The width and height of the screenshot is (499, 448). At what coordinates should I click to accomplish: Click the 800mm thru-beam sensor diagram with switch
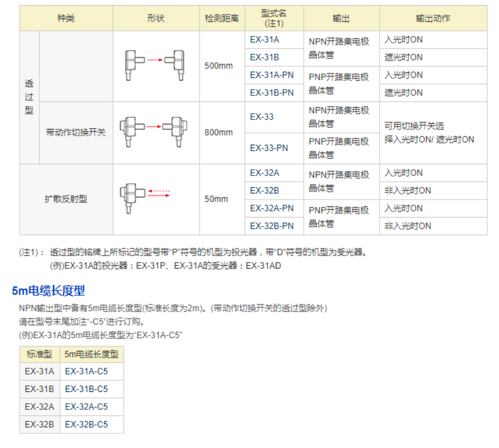(156, 132)
